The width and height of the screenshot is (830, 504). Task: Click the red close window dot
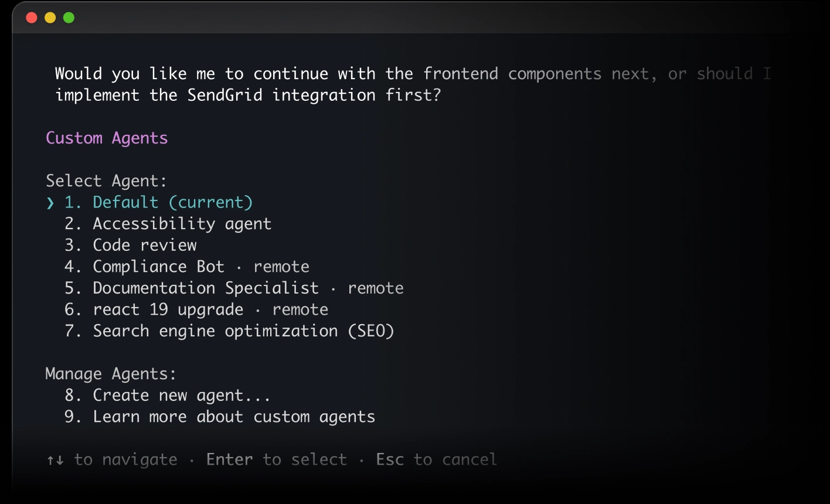click(30, 18)
